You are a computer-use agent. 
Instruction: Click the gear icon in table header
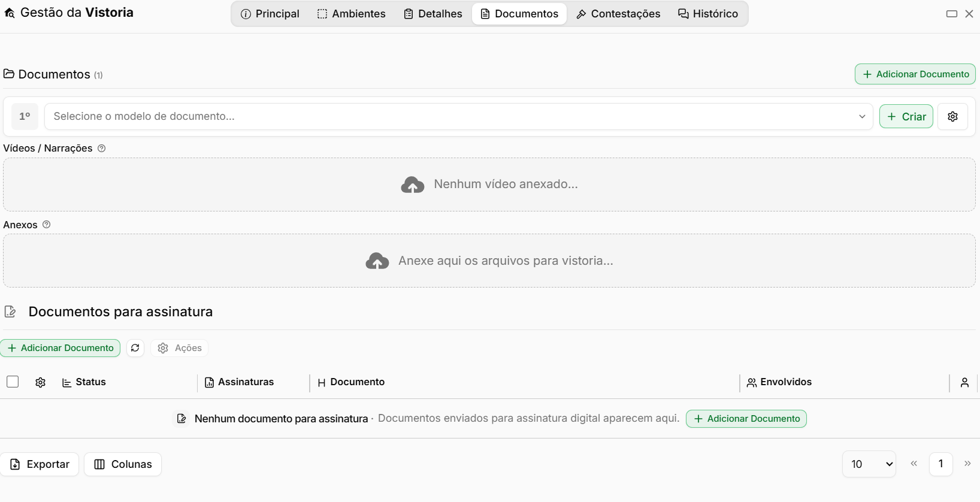(x=40, y=382)
